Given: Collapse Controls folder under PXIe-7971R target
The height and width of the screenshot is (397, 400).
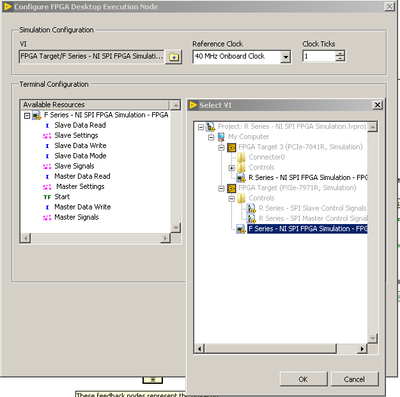Looking at the screenshot, I should point(232,199).
